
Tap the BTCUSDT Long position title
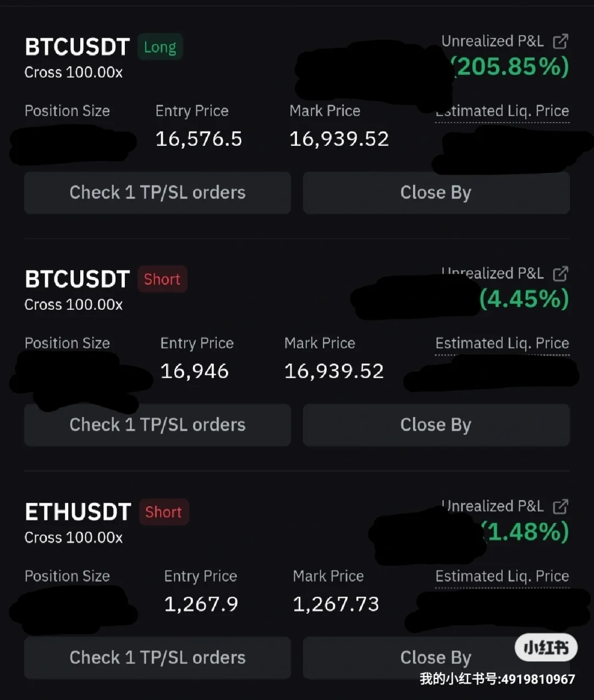pos(78,47)
